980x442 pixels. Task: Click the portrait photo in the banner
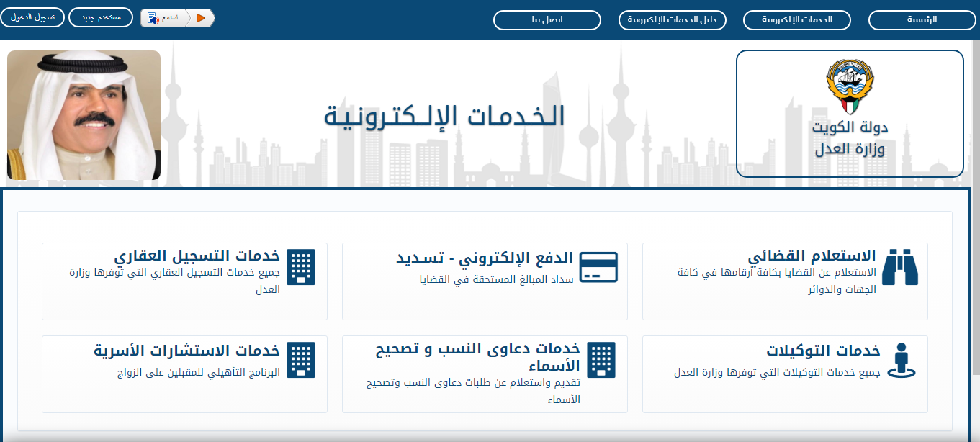(84, 115)
